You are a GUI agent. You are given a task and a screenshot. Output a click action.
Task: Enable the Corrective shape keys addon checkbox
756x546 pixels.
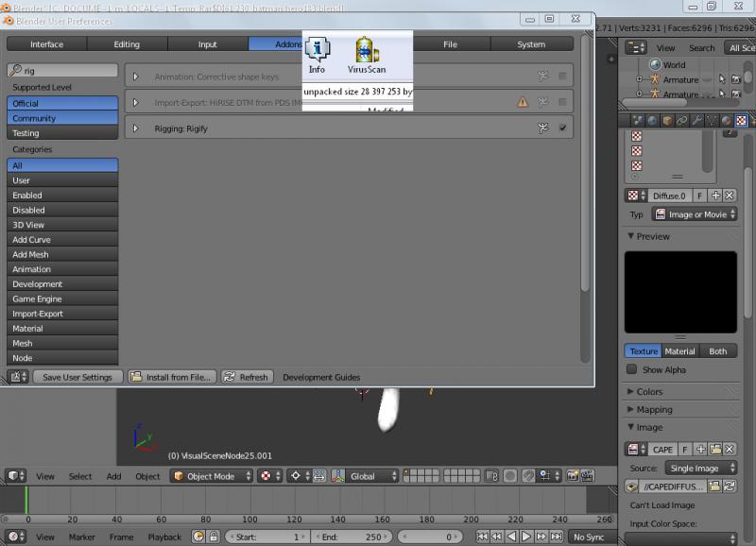(562, 76)
